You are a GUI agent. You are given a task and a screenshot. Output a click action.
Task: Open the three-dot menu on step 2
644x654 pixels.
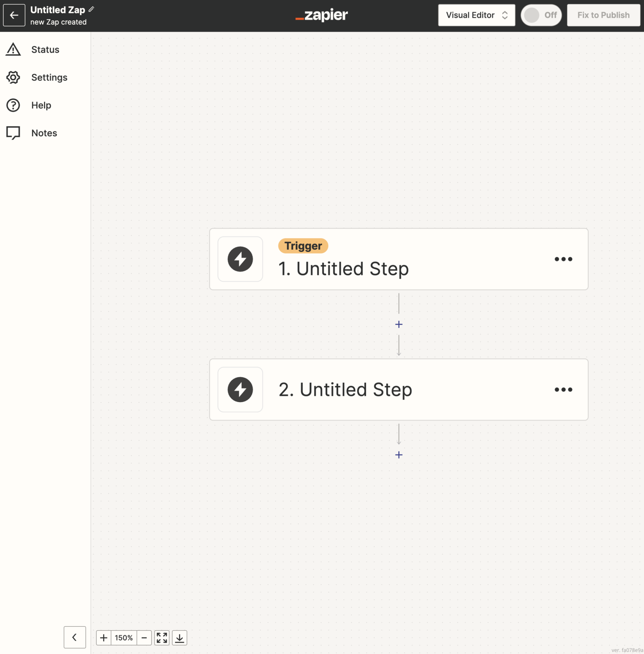(563, 390)
